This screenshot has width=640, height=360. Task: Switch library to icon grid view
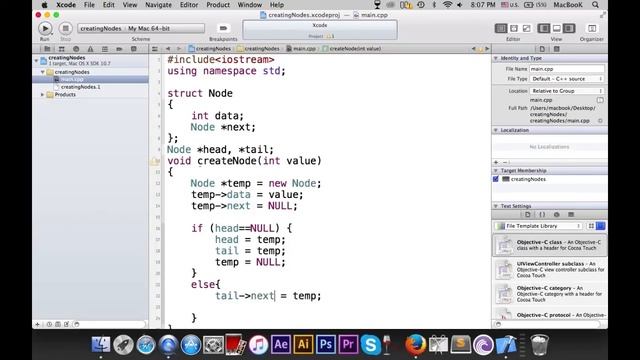click(x=591, y=226)
